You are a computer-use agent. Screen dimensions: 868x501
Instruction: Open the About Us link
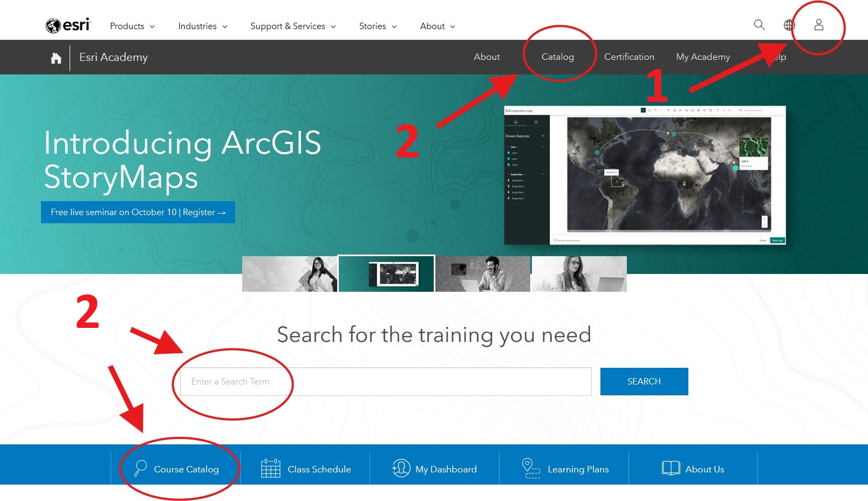tap(705, 469)
